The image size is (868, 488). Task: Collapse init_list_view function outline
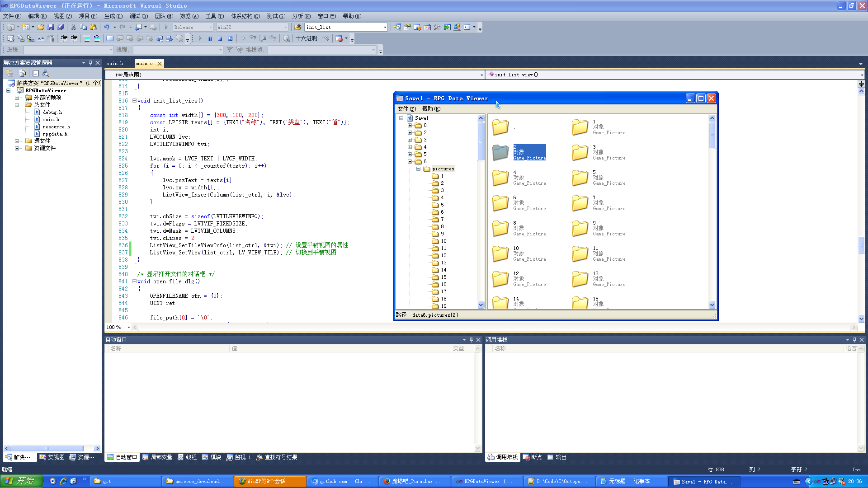point(134,101)
